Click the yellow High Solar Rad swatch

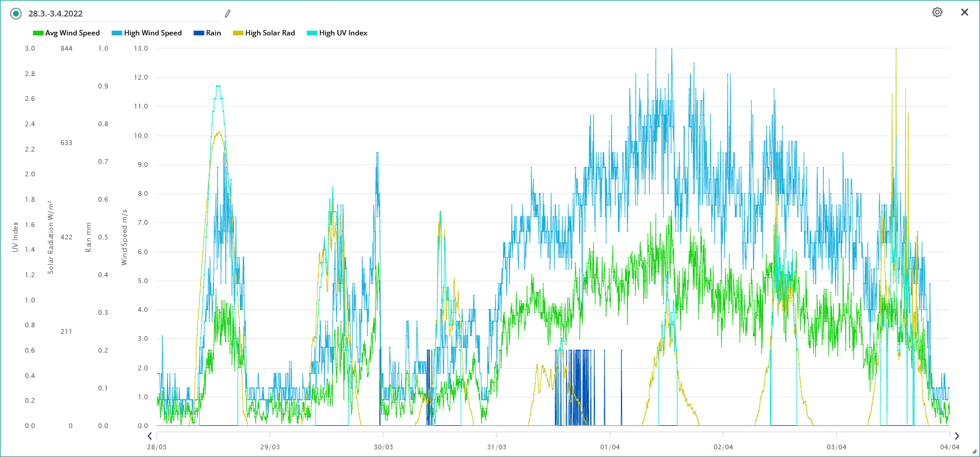238,33
